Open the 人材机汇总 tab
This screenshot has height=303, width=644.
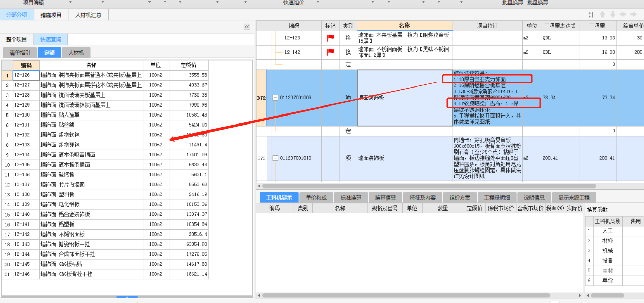88,15
